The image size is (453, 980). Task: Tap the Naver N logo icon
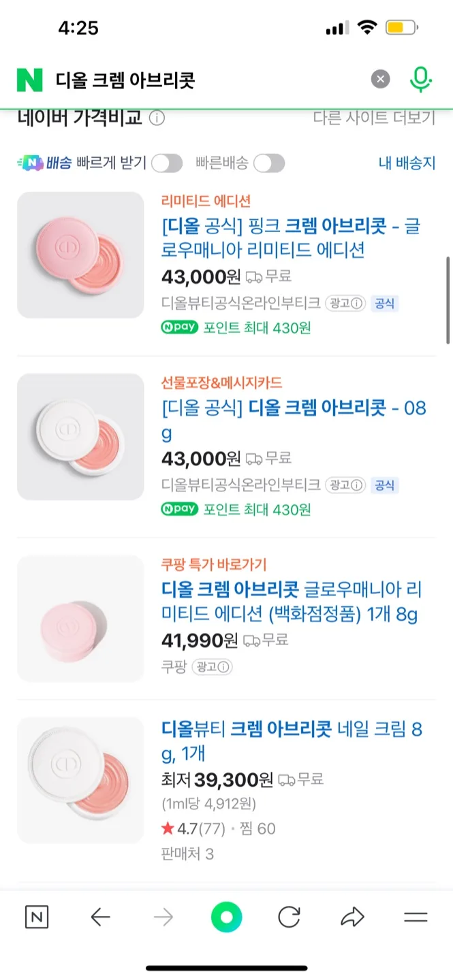29,80
